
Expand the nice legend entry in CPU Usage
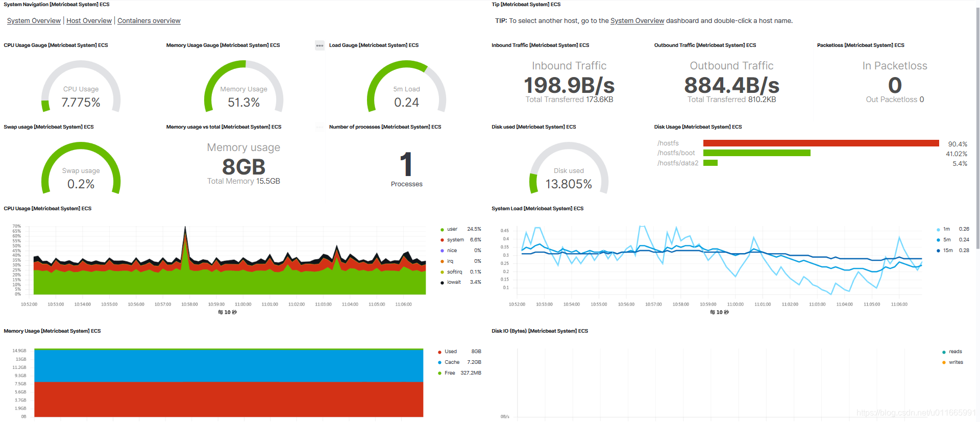click(452, 251)
